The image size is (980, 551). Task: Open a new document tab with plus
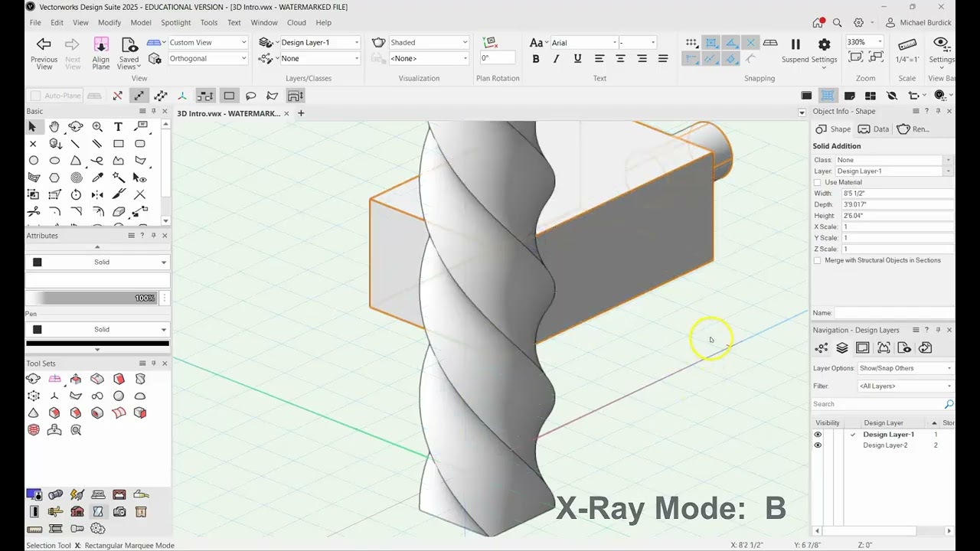coord(301,113)
